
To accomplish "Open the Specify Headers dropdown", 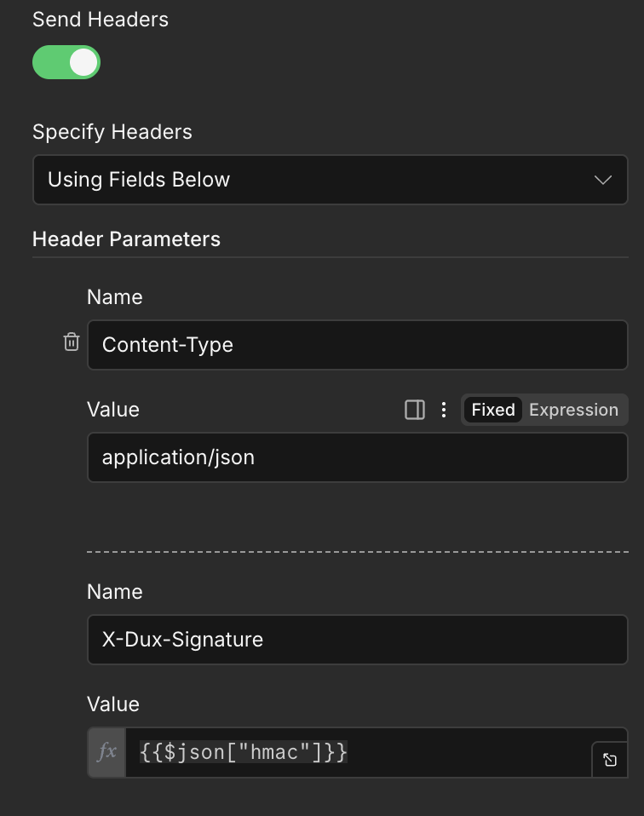I will point(330,180).
